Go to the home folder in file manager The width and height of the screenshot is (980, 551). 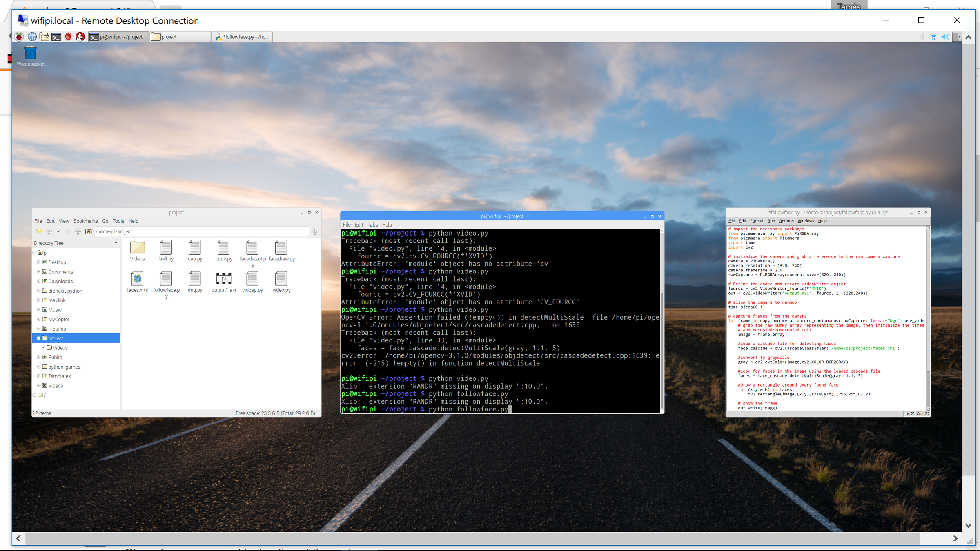point(88,231)
